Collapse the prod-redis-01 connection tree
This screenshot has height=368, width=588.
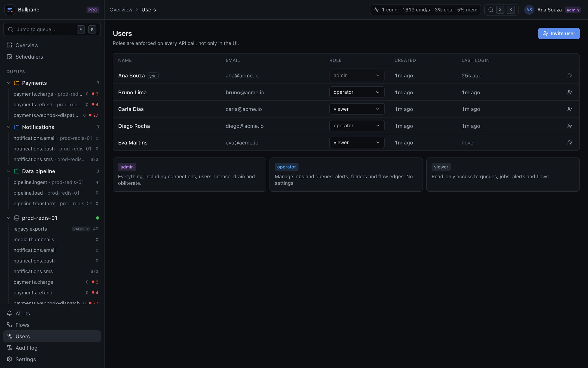pyautogui.click(x=8, y=218)
